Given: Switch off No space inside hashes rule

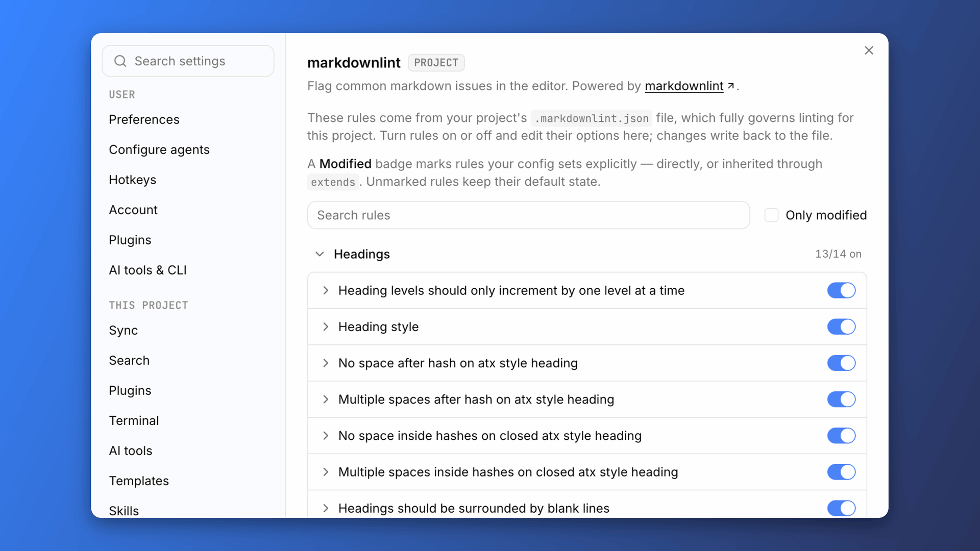Looking at the screenshot, I should (x=841, y=436).
